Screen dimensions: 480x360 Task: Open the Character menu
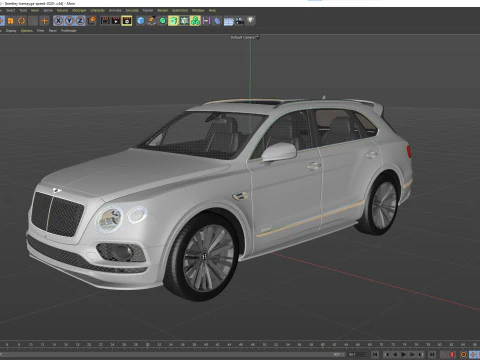[97, 10]
